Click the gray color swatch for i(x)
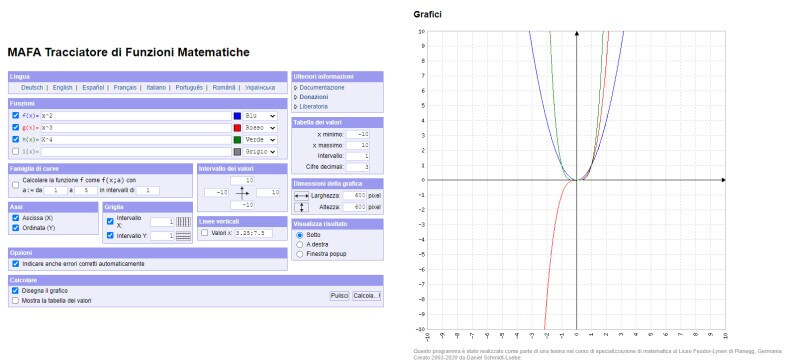Image resolution: width=793 pixels, height=362 pixels. pyautogui.click(x=237, y=152)
